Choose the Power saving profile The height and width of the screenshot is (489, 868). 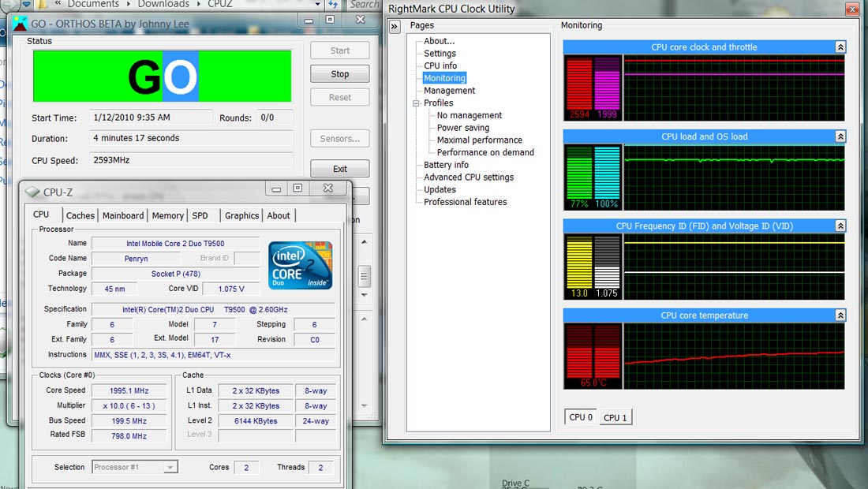pos(462,128)
